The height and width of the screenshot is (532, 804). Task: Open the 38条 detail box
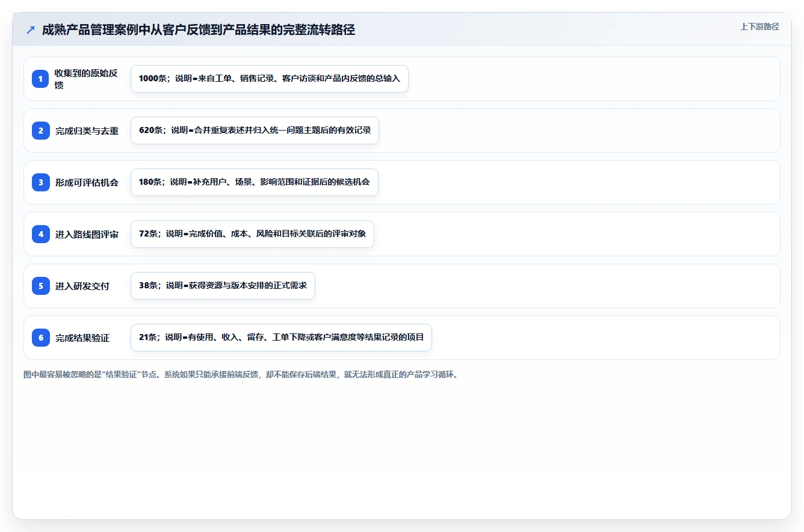[x=223, y=286]
